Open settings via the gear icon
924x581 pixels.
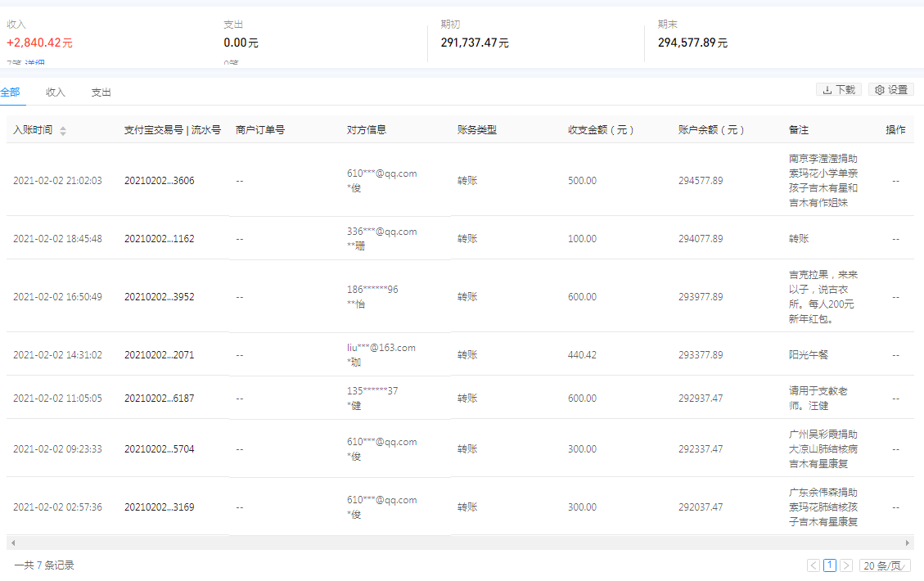pyautogui.click(x=877, y=90)
